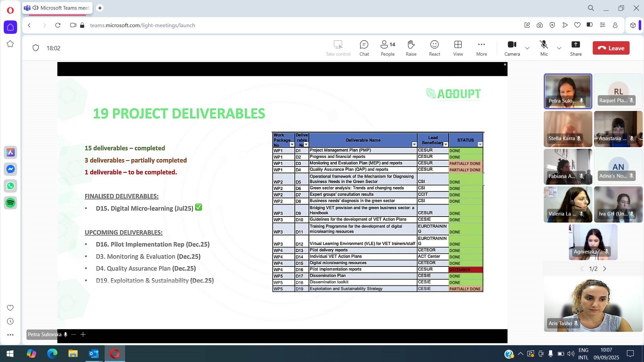This screenshot has height=362, width=644.
Task: Expand Camera device options arrow
Action: pos(527,48)
